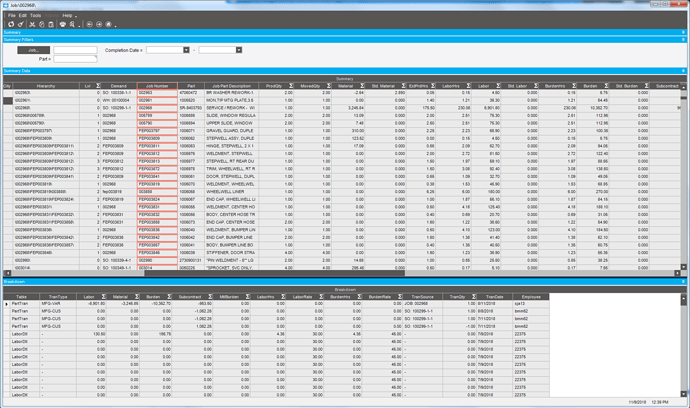Click sigma icon on LaborRate column
Image resolution: width=690 pixels, height=408 pixels.
pos(321,297)
